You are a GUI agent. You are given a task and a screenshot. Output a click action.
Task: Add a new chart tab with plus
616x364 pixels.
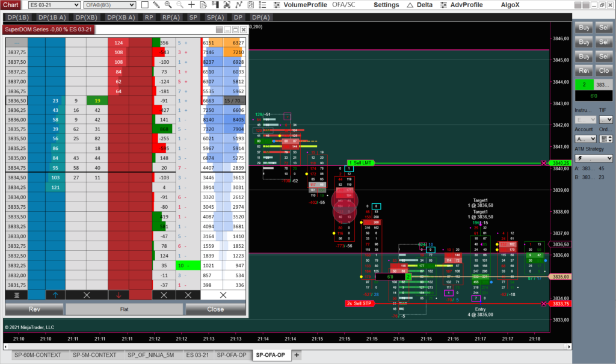(297, 355)
